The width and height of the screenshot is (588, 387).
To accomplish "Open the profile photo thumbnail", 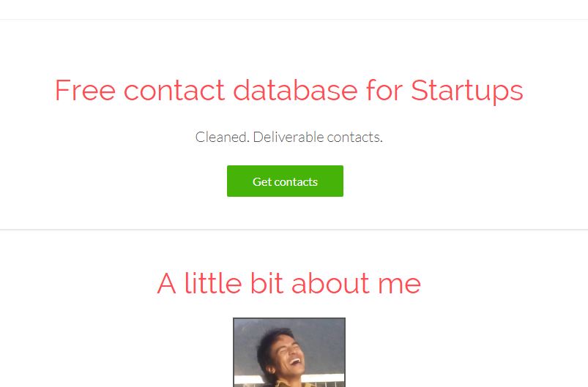I will 289,353.
